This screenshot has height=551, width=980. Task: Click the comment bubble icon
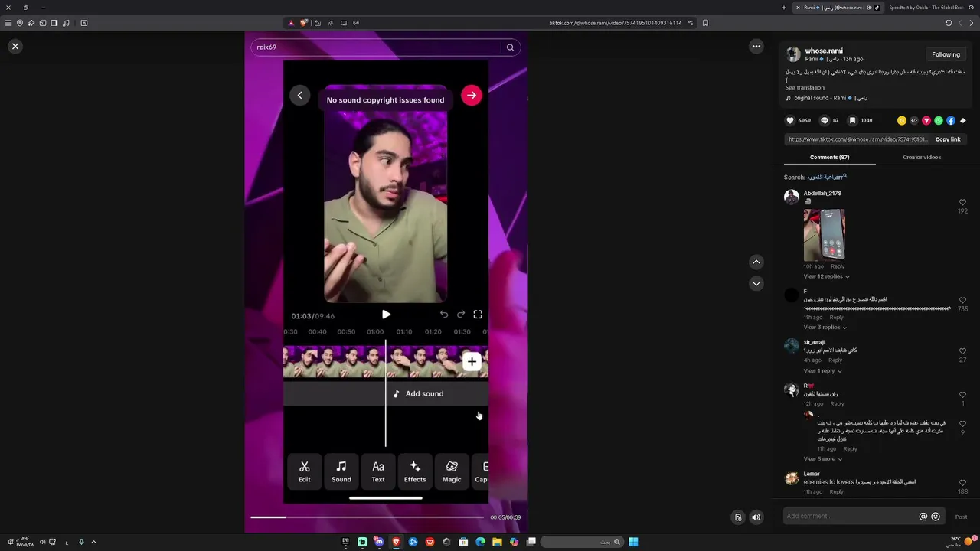825,120
